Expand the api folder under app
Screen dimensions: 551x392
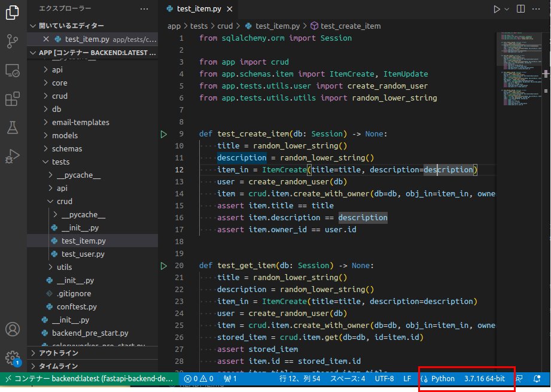click(x=93, y=69)
